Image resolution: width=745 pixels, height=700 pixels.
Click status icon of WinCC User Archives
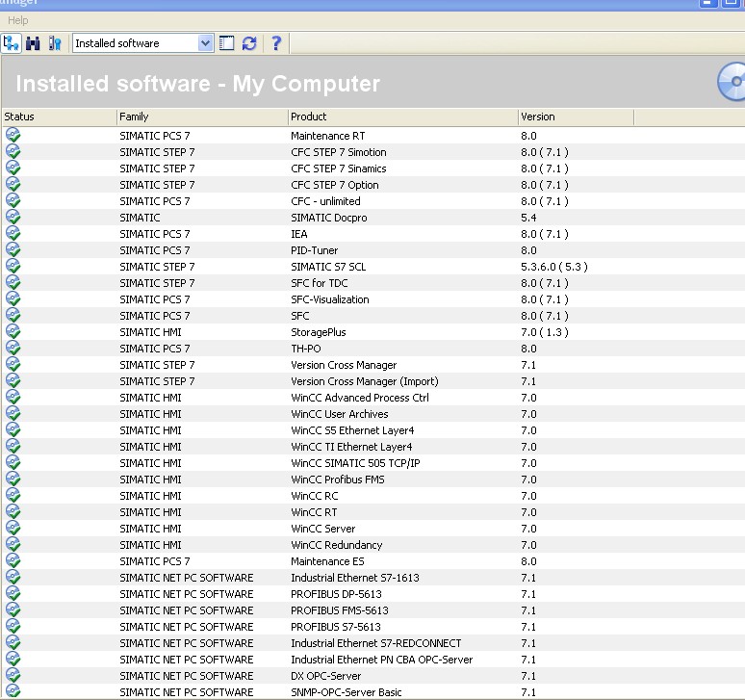click(13, 413)
